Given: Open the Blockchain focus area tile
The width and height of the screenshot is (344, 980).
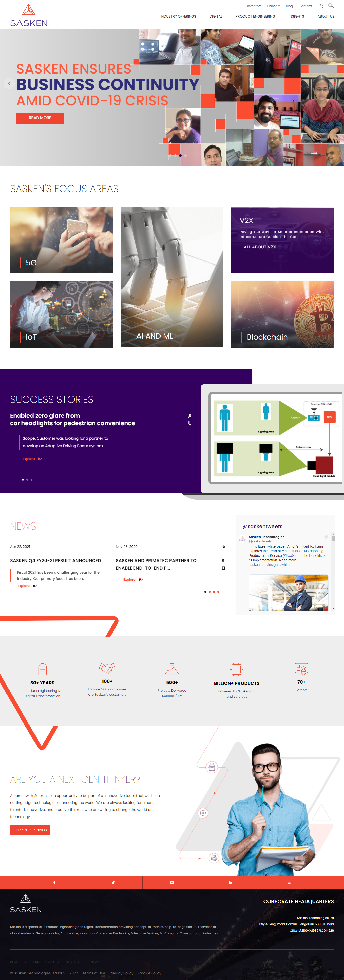Looking at the screenshot, I should click(x=282, y=314).
